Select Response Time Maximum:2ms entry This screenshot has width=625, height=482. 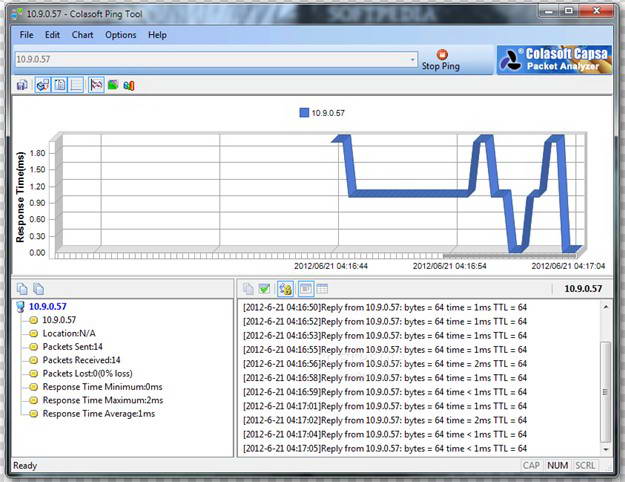point(103,400)
